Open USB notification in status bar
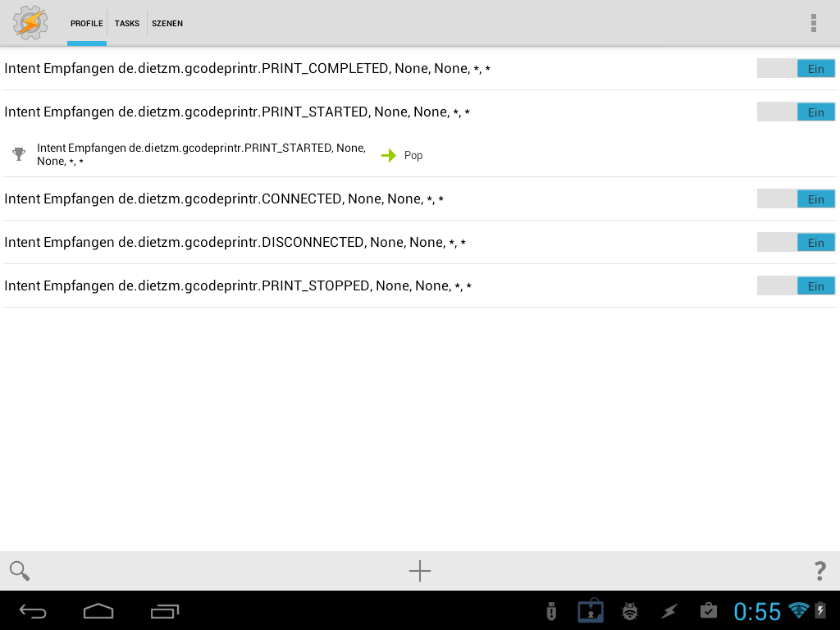840x630 pixels. 551,611
